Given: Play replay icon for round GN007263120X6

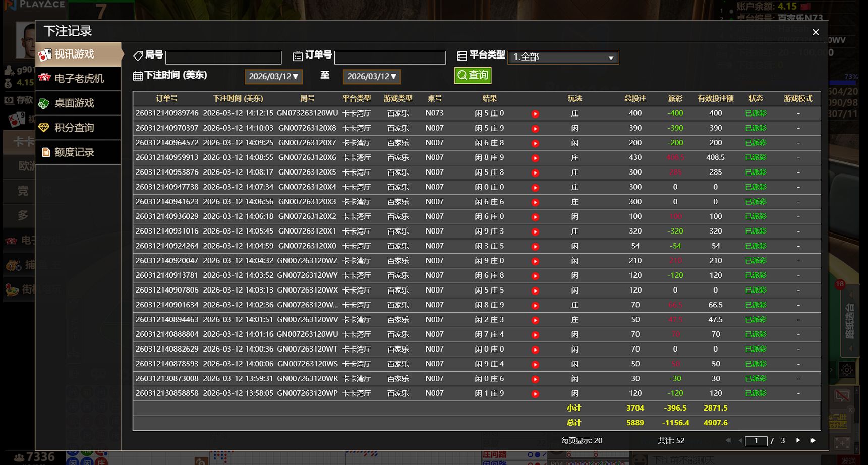Looking at the screenshot, I should pyautogui.click(x=535, y=158).
